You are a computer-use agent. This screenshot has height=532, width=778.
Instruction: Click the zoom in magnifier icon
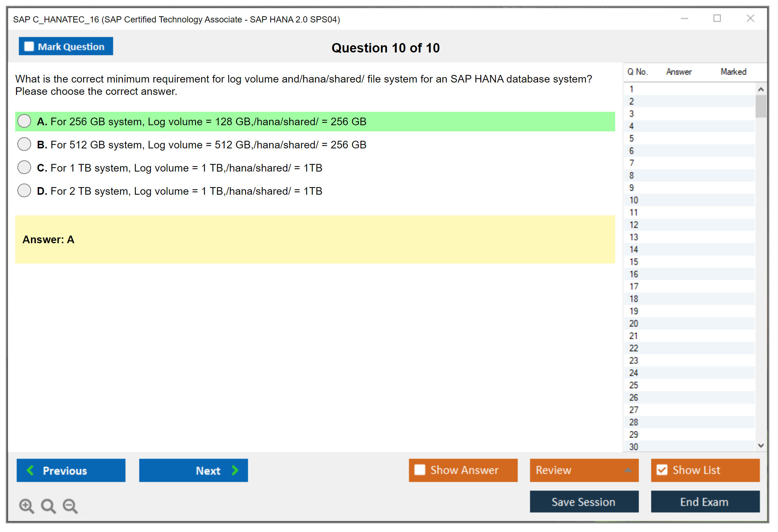point(26,506)
